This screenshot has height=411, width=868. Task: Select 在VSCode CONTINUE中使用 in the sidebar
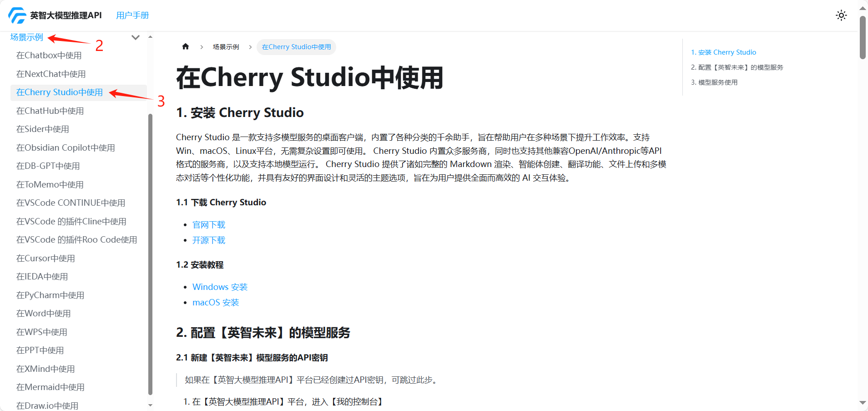click(x=71, y=203)
